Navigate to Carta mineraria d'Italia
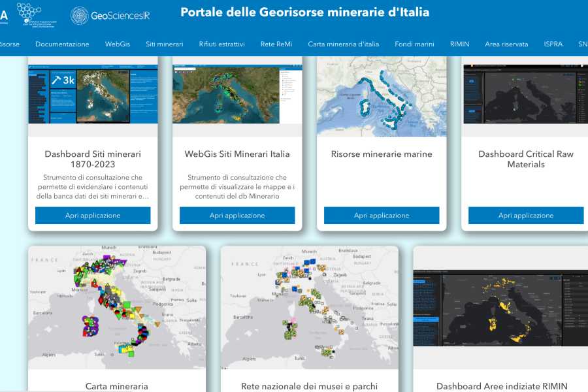This screenshot has height=392, width=588. 344,44
